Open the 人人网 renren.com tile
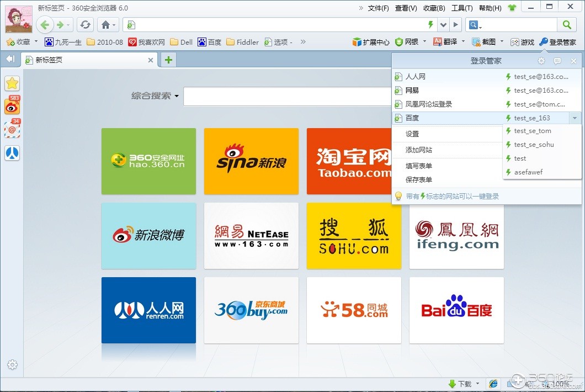This screenshot has width=585, height=392. [x=148, y=310]
